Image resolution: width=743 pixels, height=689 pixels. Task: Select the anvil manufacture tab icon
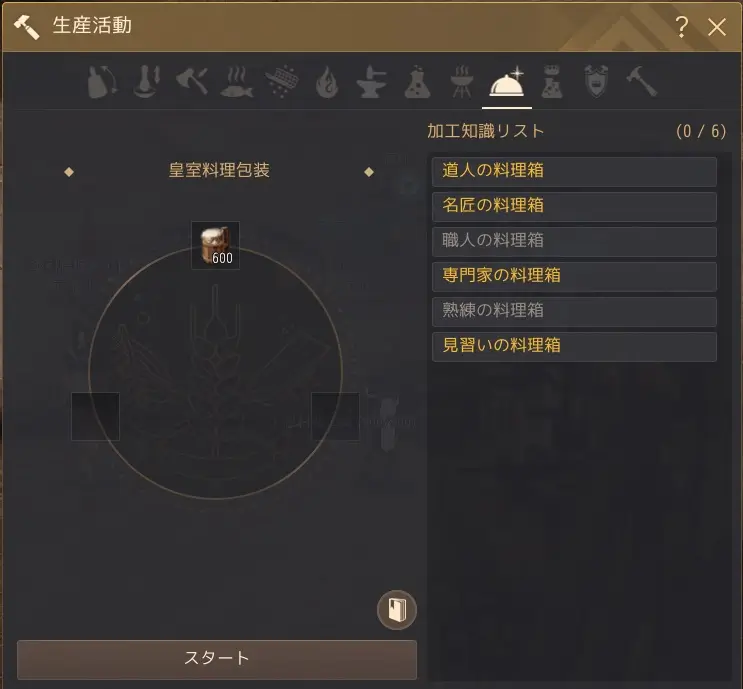click(371, 82)
